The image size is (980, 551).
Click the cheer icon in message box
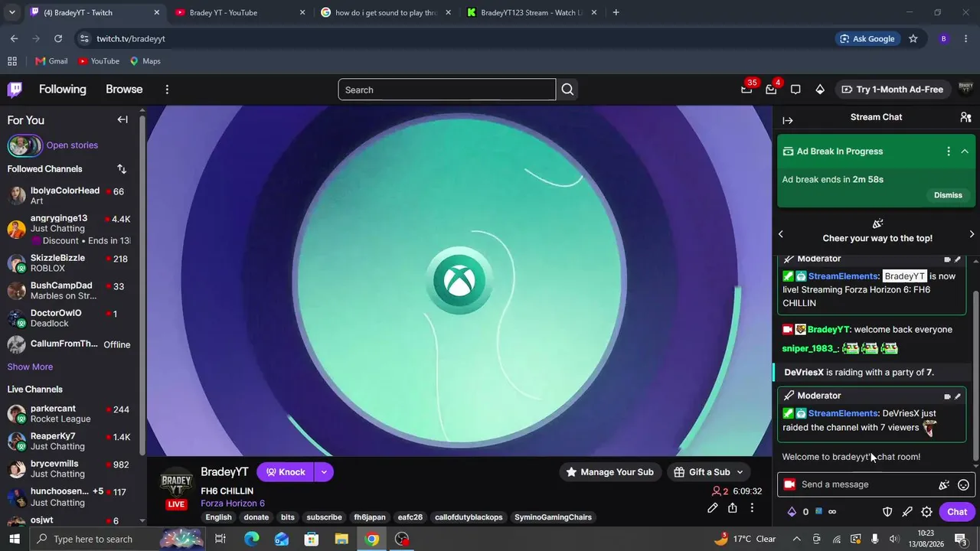coord(944,484)
